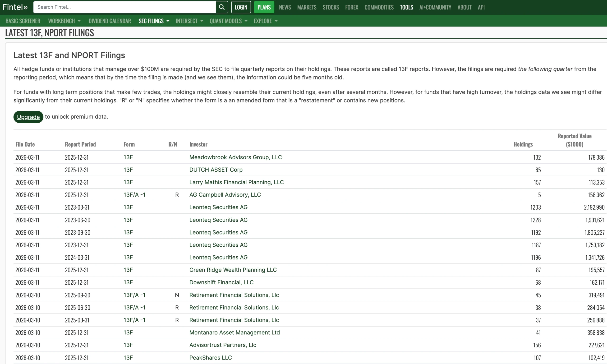607x364 pixels.
Task: Click the Fintel logo
Action: [x=15, y=7]
